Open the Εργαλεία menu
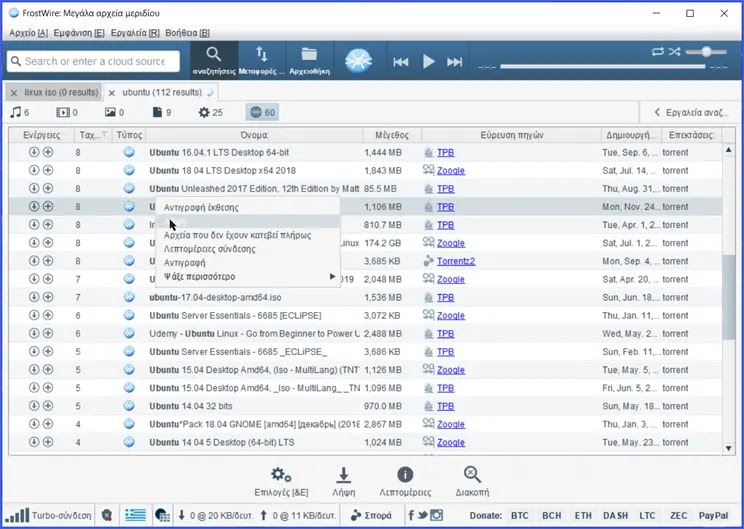744x529 pixels. (135, 33)
